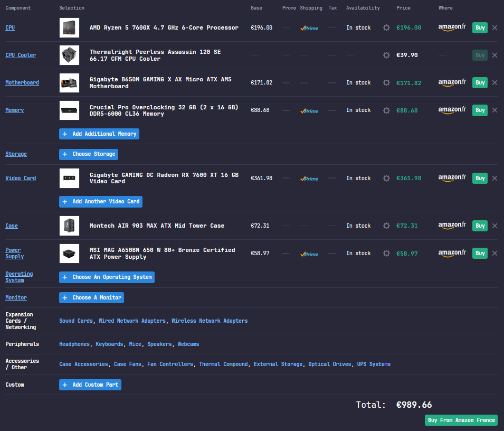The height and width of the screenshot is (431, 504).
Task: Click the Prime shipping badge for the CPU
Action: [309, 28]
